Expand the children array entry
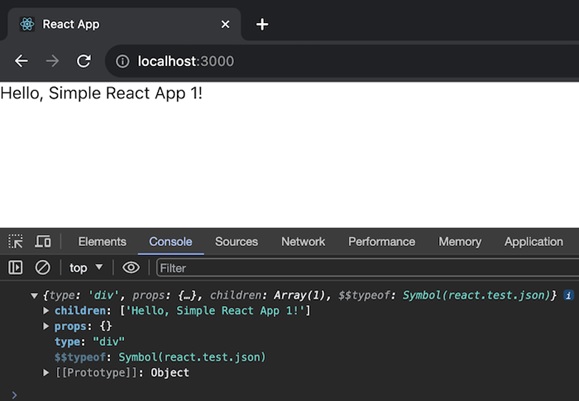579x401 pixels. tap(46, 311)
